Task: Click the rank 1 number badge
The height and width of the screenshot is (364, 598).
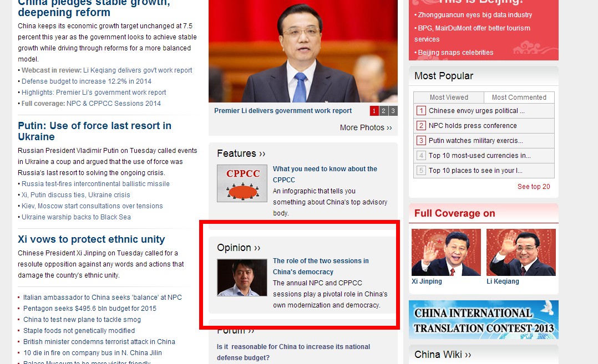Action: pos(421,111)
